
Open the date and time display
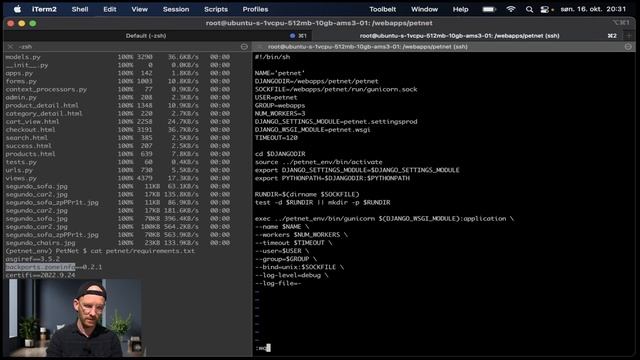pyautogui.click(x=593, y=9)
